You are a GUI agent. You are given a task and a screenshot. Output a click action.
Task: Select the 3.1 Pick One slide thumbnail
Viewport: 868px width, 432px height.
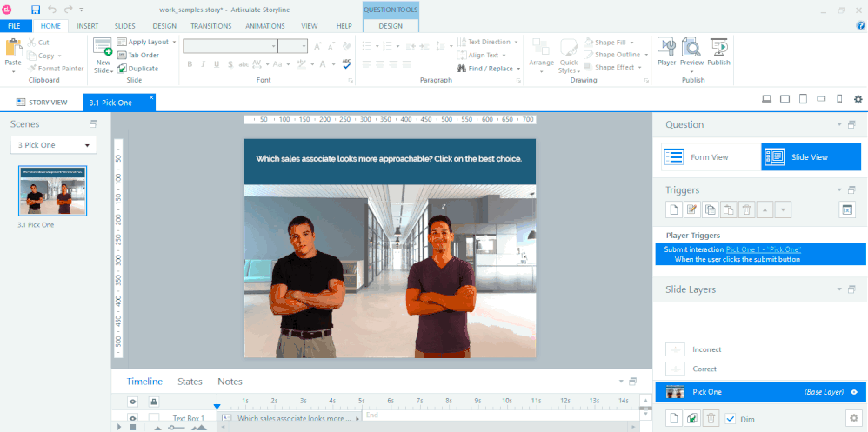click(x=53, y=190)
